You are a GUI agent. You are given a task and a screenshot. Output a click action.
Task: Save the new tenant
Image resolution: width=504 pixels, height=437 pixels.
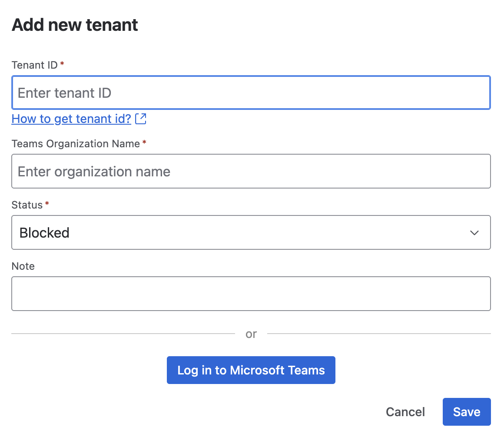tap(467, 412)
